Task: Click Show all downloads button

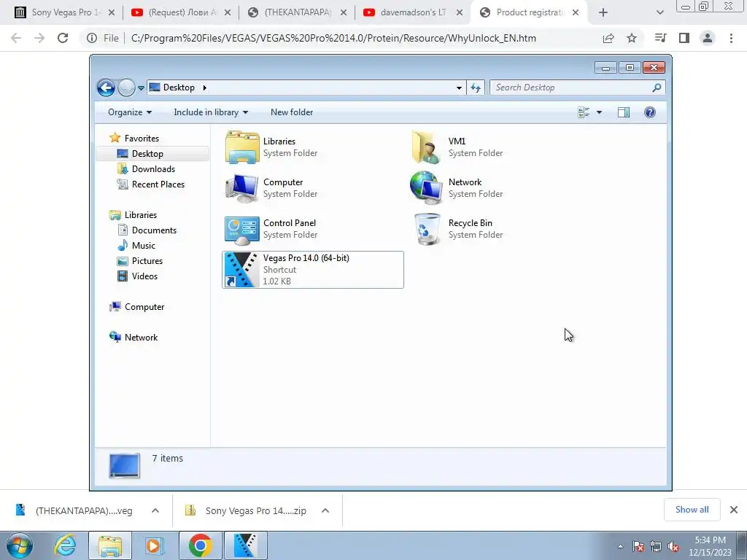Action: tap(692, 510)
